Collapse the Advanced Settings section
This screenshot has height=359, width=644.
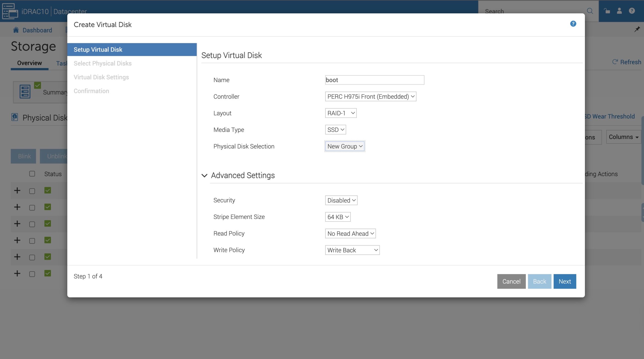[x=205, y=175]
